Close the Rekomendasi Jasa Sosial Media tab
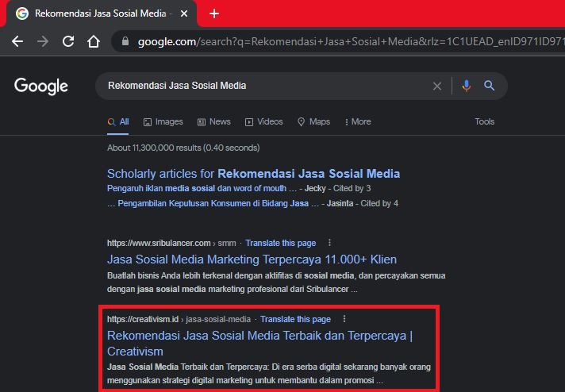The height and width of the screenshot is (392, 565). [x=184, y=13]
